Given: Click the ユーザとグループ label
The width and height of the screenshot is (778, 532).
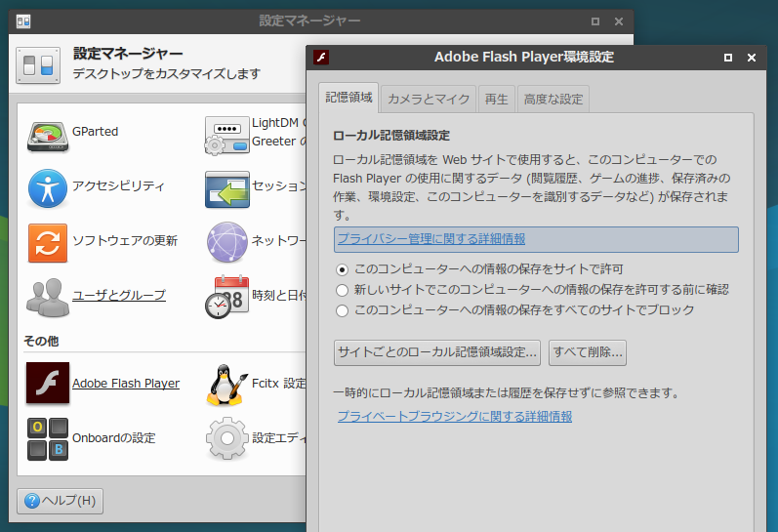Looking at the screenshot, I should click(118, 295).
